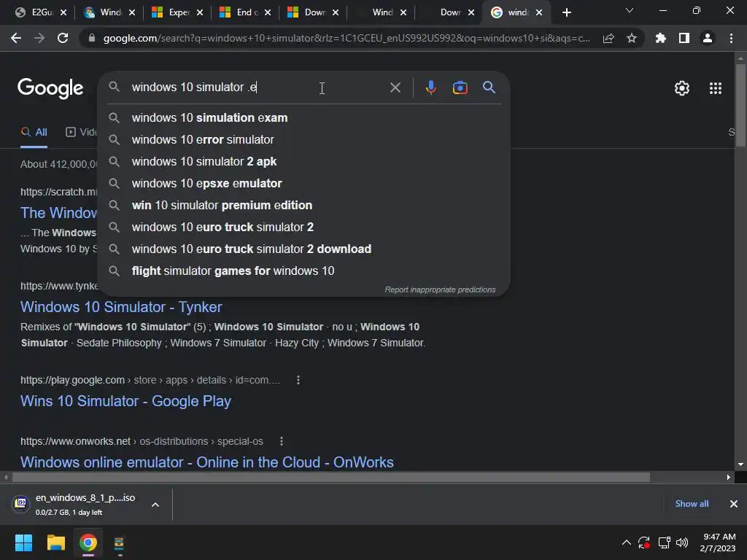Reload the current page
This screenshot has height=560, width=747.
click(63, 38)
